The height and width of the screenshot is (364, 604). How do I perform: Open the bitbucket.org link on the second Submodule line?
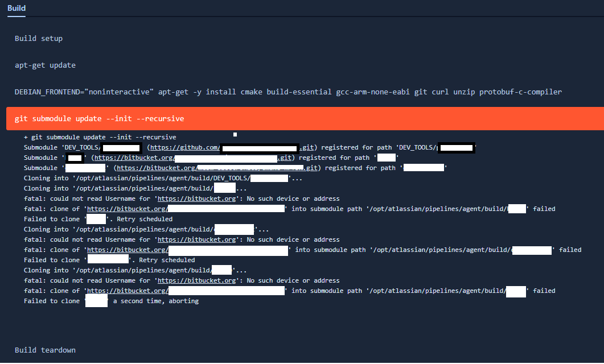(x=192, y=158)
